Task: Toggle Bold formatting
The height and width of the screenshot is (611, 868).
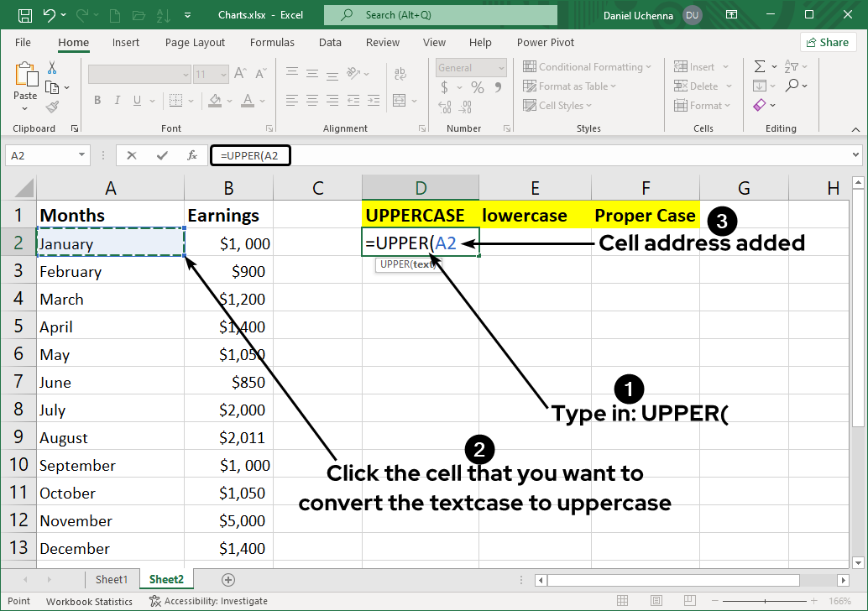Action: [97, 101]
